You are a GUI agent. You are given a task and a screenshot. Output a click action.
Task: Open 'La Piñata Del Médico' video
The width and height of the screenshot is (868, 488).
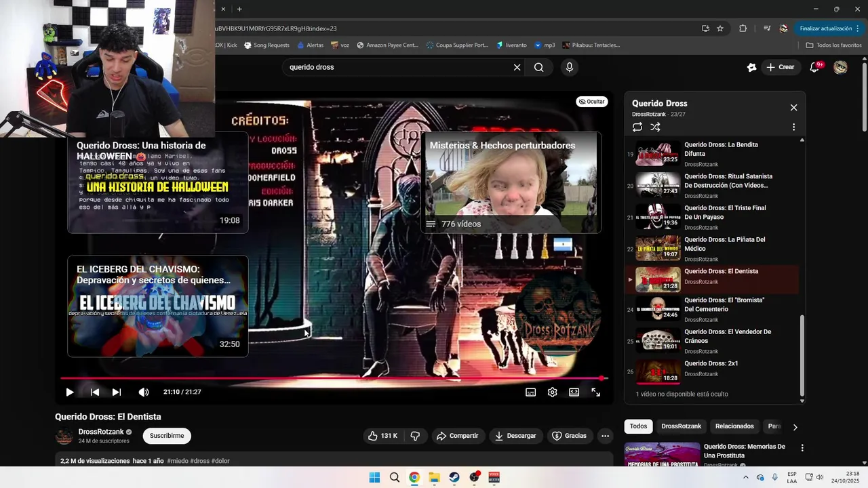712,248
